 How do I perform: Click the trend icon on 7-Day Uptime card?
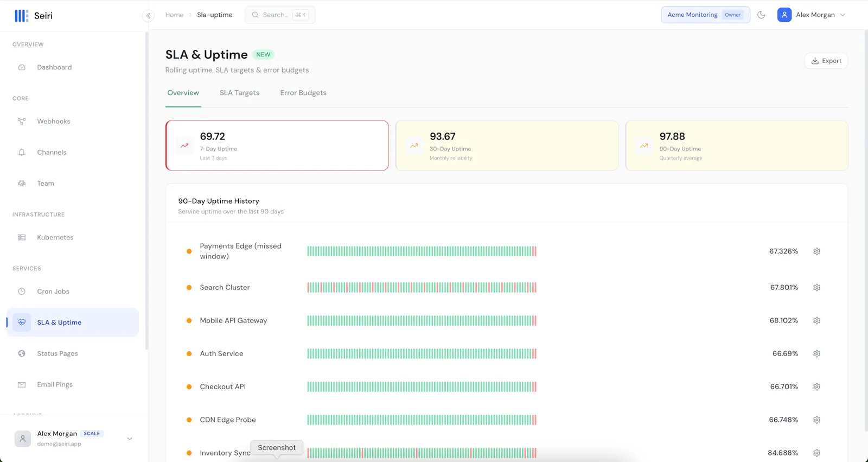pos(184,145)
